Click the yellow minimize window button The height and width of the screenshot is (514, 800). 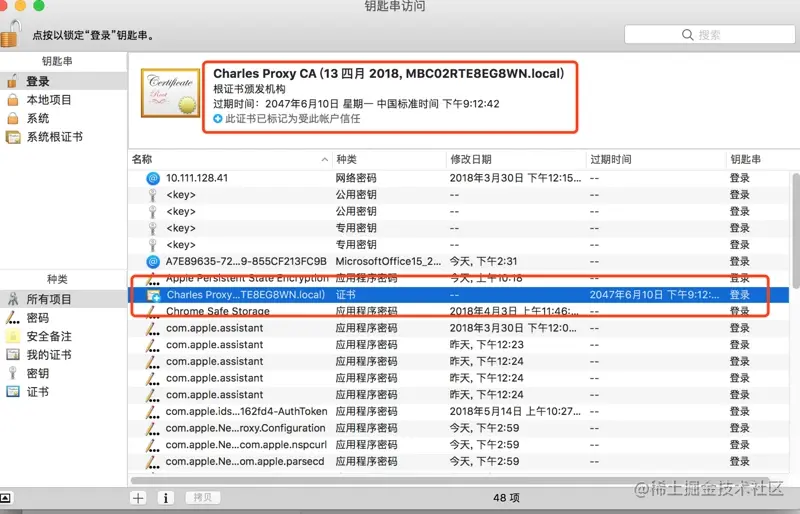point(20,6)
